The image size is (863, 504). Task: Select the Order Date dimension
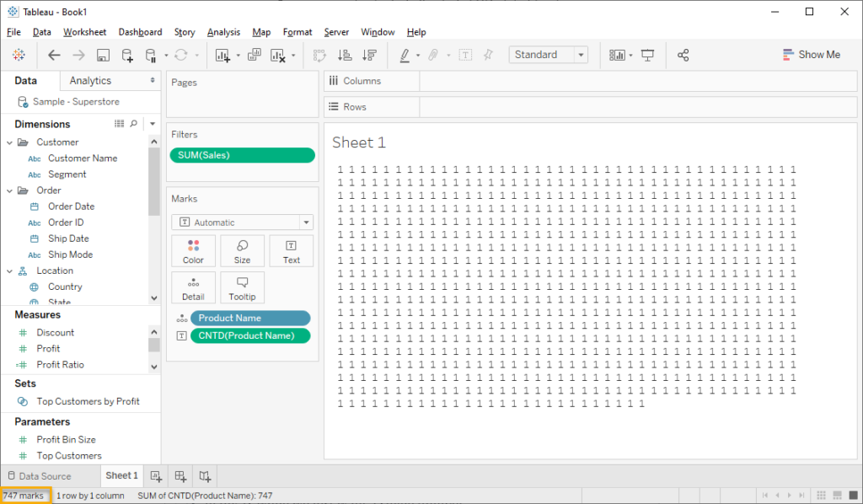(x=71, y=206)
